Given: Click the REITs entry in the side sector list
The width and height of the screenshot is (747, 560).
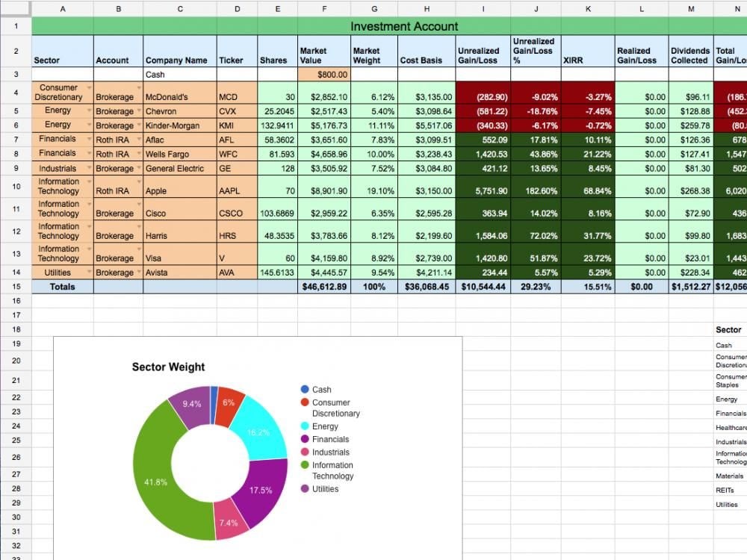Looking at the screenshot, I should (725, 490).
